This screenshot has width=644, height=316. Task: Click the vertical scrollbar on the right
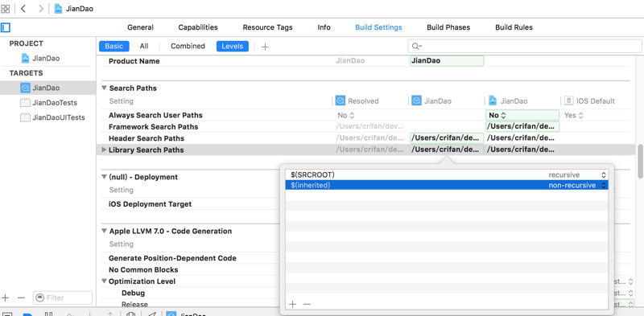[x=641, y=161]
